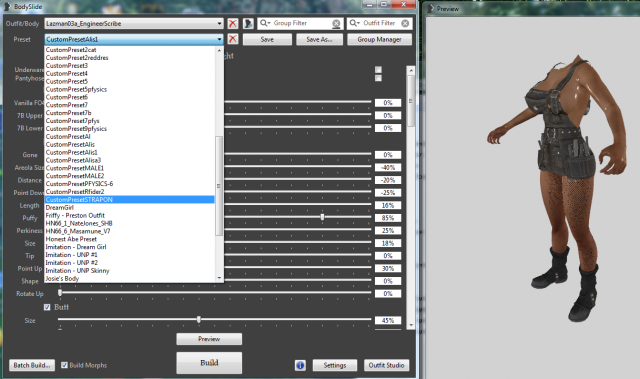640x379 pixels.
Task: Expand the Outfit/Body combo box
Action: click(219, 24)
